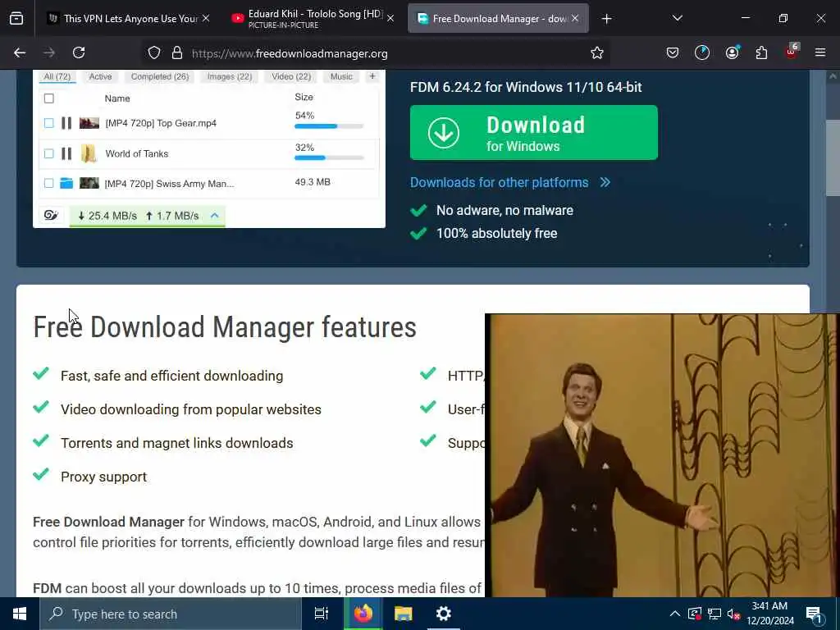The image size is (840, 630).
Task: Select the Completed (26) filter tab
Action: click(160, 76)
